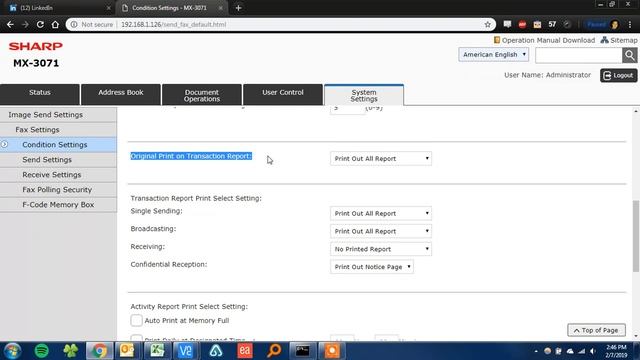Screen dimensions: 640x360
Task: Open Confidential Reception dropdown
Action: 372,267
